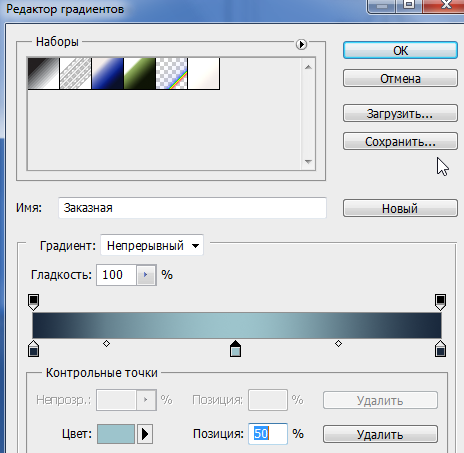Select the black-to-white gradient preset
Screen dimensions: 464x453
43,73
